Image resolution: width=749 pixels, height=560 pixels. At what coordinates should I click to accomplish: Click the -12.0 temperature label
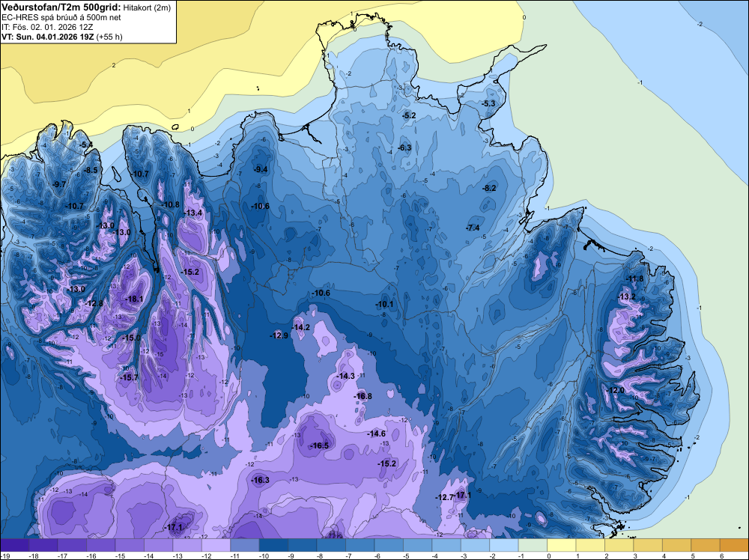click(x=616, y=390)
